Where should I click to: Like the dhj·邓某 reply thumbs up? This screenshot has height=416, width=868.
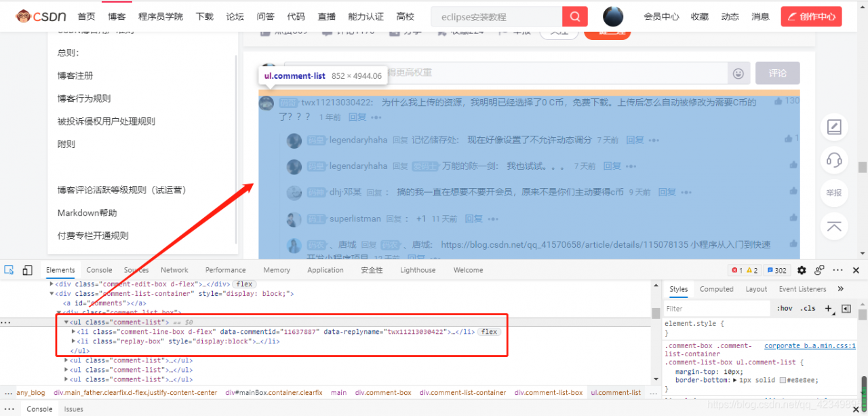(793, 191)
